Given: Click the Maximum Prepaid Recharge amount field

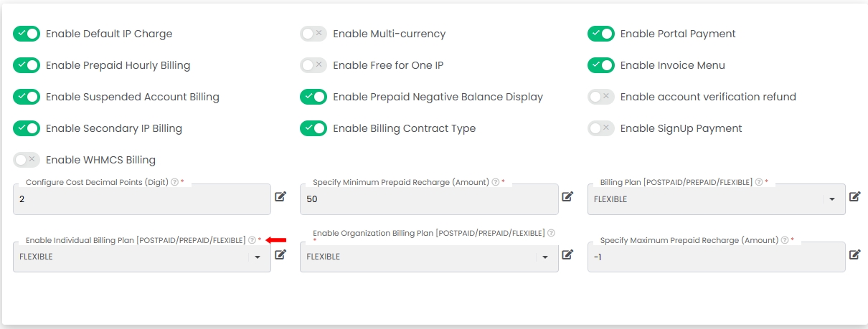Looking at the screenshot, I should (716, 257).
